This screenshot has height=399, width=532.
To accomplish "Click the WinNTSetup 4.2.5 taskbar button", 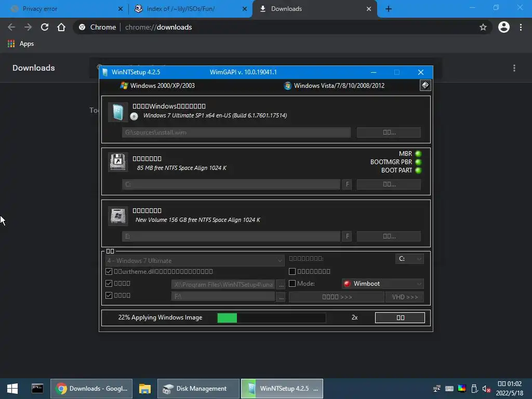I will [282, 389].
